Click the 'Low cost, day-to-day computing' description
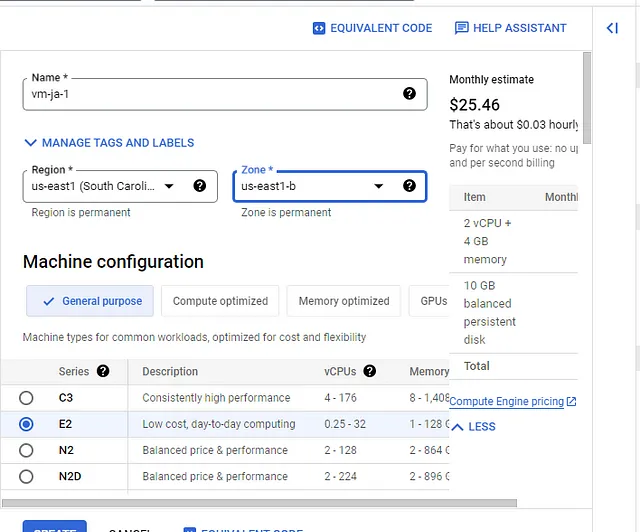Screen dimensions: 640x532 [219, 424]
